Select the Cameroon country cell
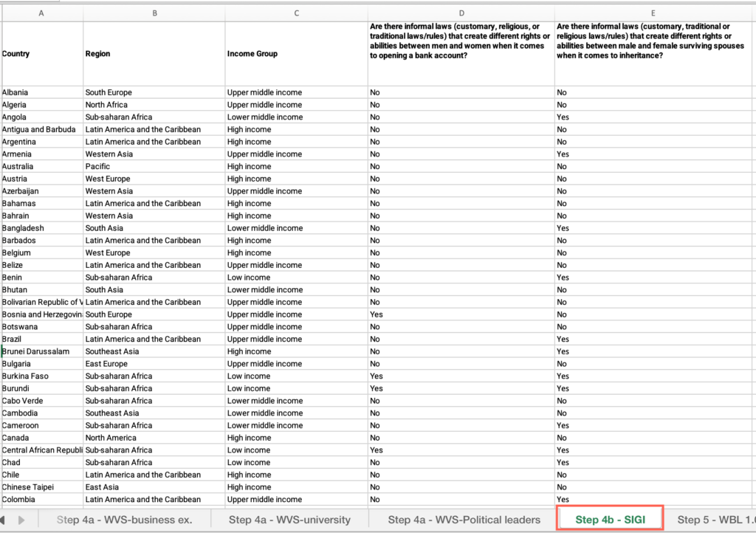This screenshot has width=756, height=533. (42, 425)
